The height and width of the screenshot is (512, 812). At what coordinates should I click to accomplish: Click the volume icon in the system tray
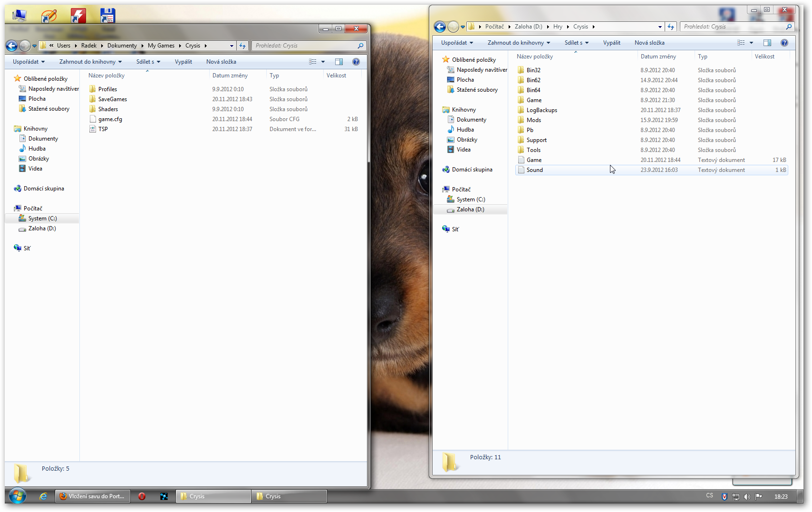tap(747, 496)
